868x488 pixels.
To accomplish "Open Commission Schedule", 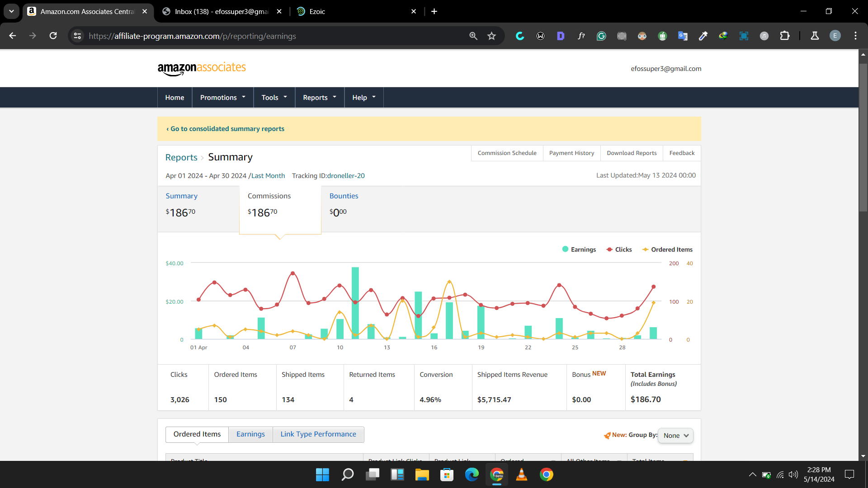I will click(x=507, y=153).
